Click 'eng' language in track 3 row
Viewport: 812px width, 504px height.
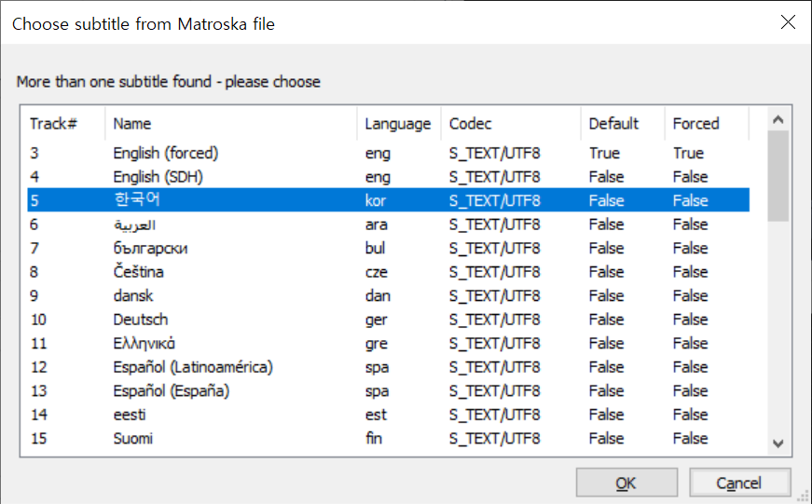click(378, 153)
